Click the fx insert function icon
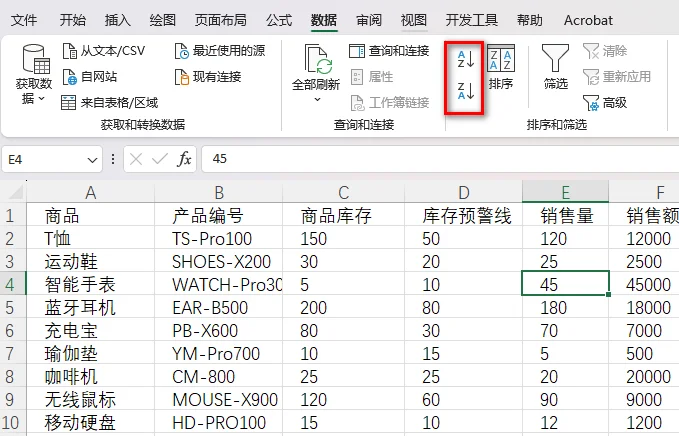The height and width of the screenshot is (436, 679). click(x=184, y=159)
